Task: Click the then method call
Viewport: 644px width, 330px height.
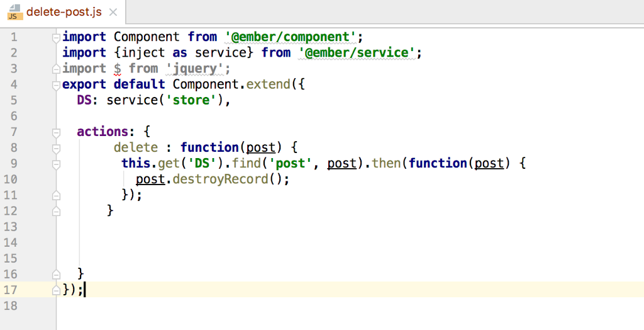Action: pyautogui.click(x=386, y=163)
